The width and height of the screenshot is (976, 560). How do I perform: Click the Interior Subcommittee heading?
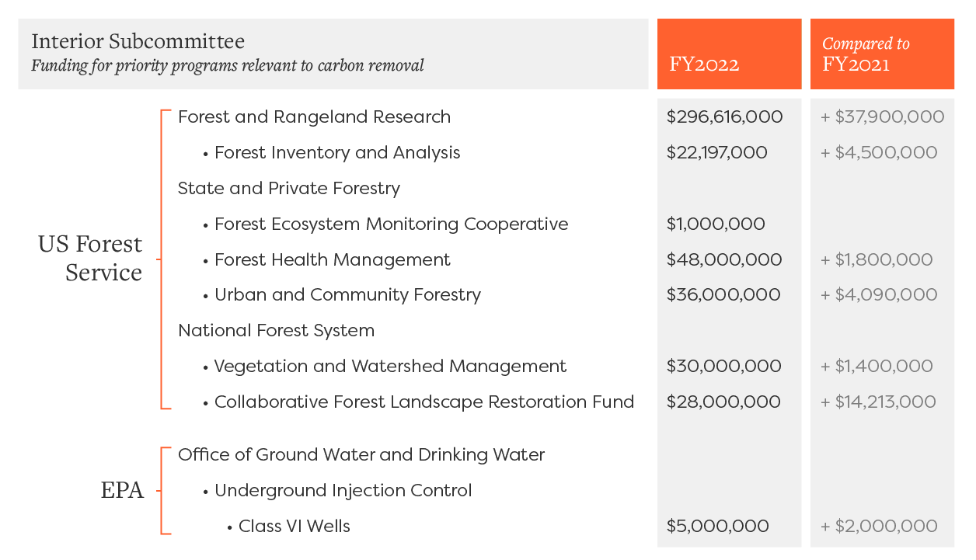click(138, 41)
